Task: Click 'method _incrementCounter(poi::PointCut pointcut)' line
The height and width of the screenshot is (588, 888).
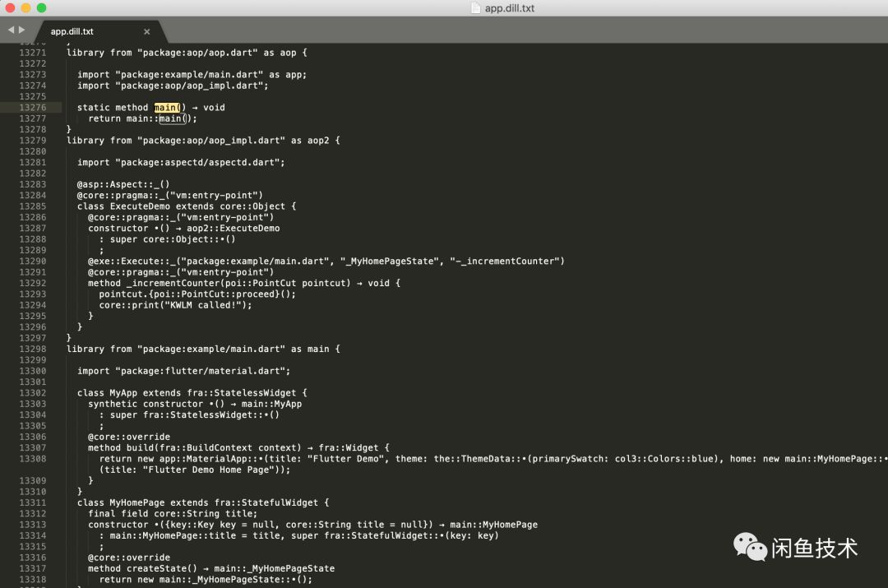Action: [244, 283]
